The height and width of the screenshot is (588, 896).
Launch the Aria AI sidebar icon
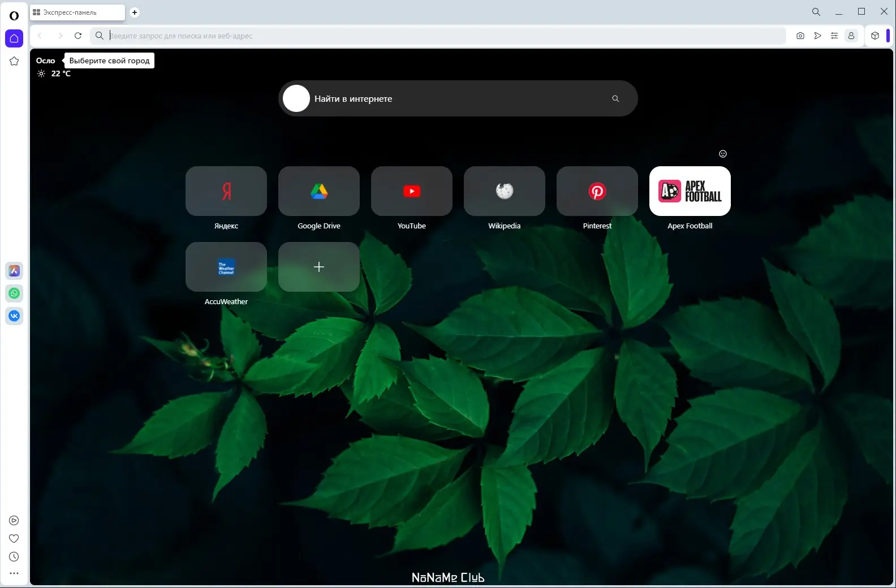(14, 271)
